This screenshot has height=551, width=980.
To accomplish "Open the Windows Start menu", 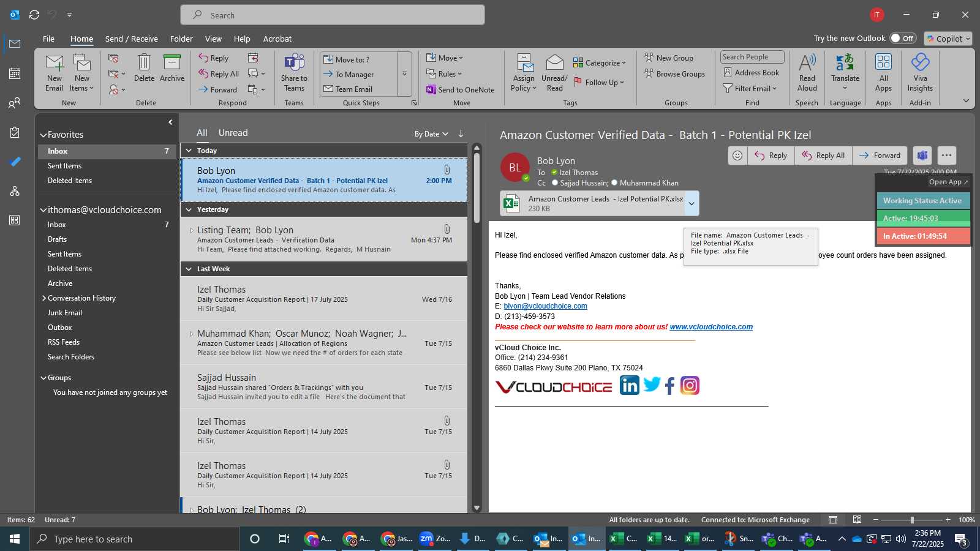I will point(15,539).
